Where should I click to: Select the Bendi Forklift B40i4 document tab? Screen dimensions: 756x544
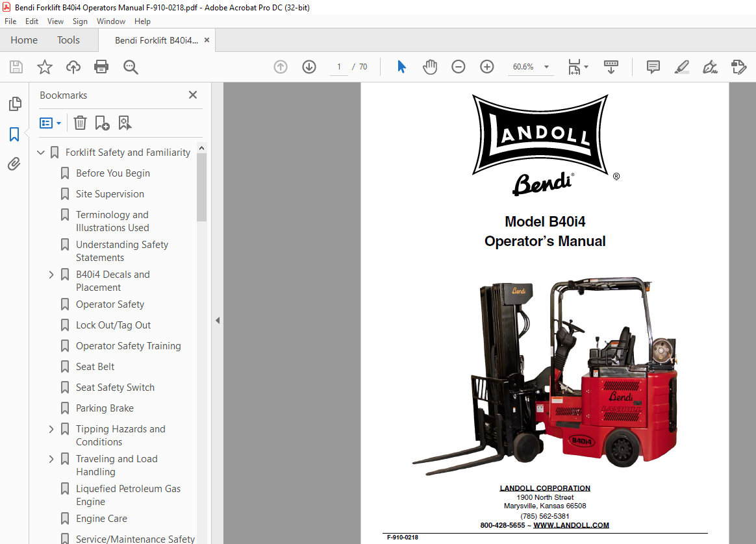click(157, 40)
